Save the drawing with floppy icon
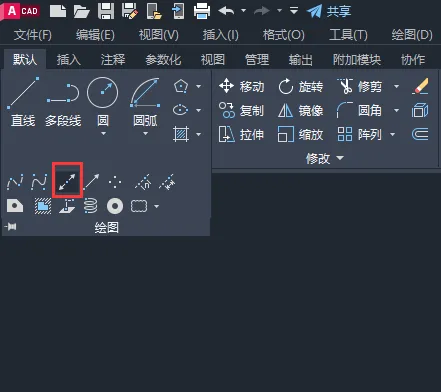The width and height of the screenshot is (441, 392). (106, 11)
